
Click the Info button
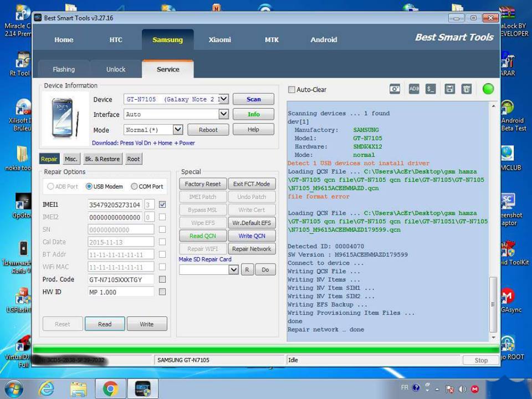tap(253, 114)
